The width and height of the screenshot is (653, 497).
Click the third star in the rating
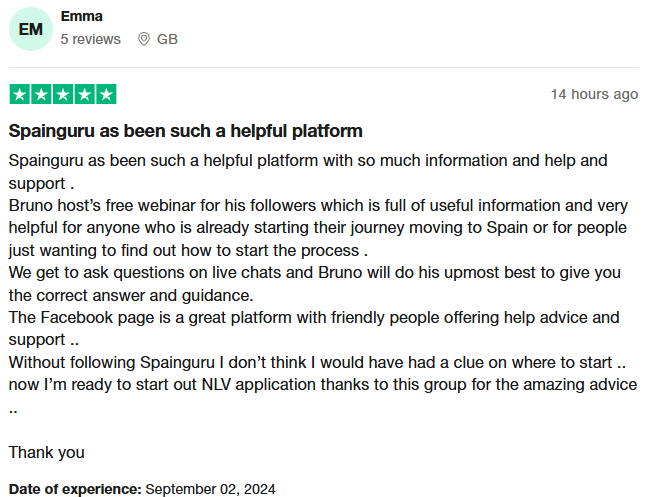coord(63,94)
